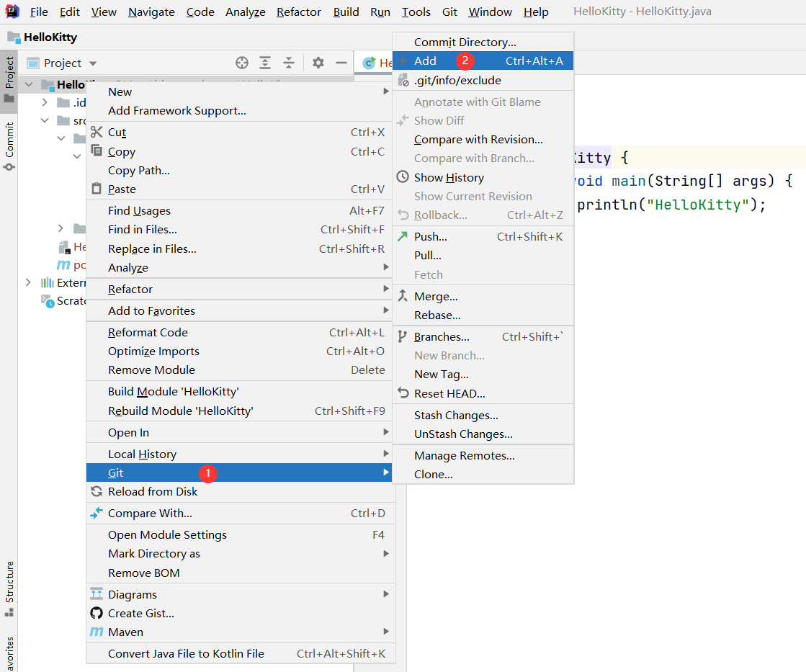Collapse the src folder node
The height and width of the screenshot is (672, 806).
tap(45, 120)
